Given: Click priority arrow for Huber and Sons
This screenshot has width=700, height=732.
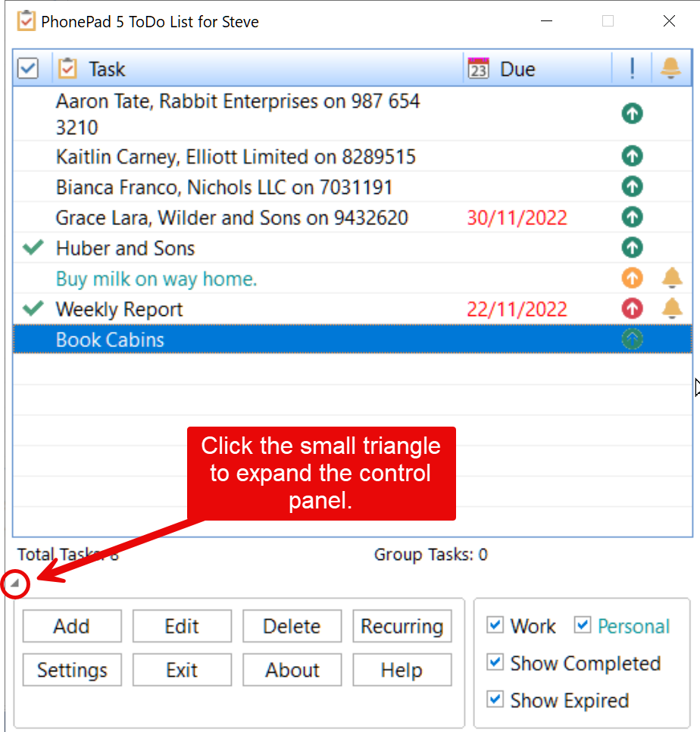Looking at the screenshot, I should pyautogui.click(x=633, y=248).
